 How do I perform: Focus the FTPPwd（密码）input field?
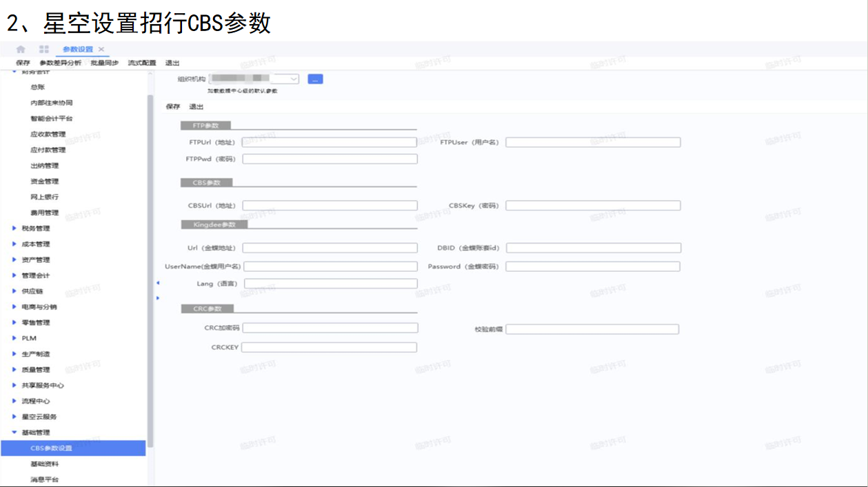click(330, 159)
